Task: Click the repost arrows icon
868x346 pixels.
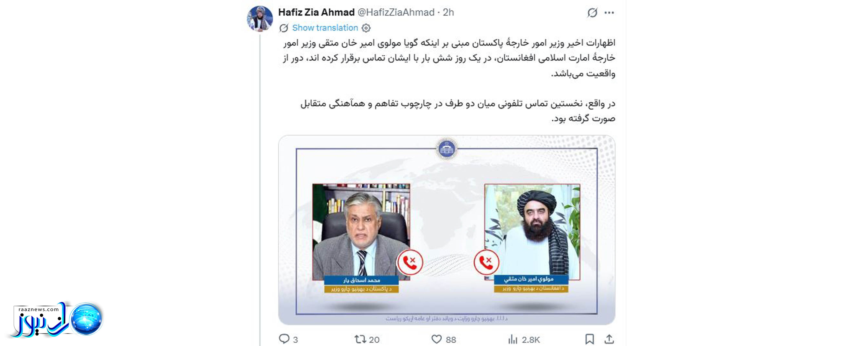Action: click(x=360, y=339)
